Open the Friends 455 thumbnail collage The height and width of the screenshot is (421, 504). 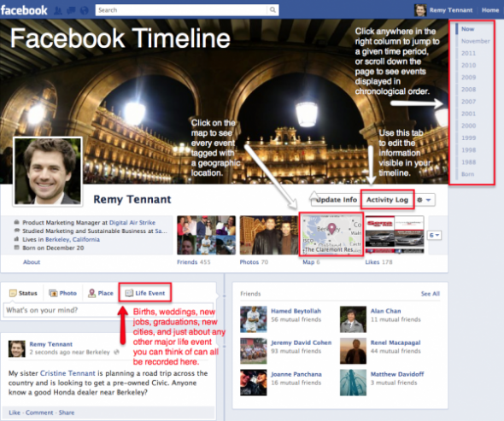[x=207, y=235]
